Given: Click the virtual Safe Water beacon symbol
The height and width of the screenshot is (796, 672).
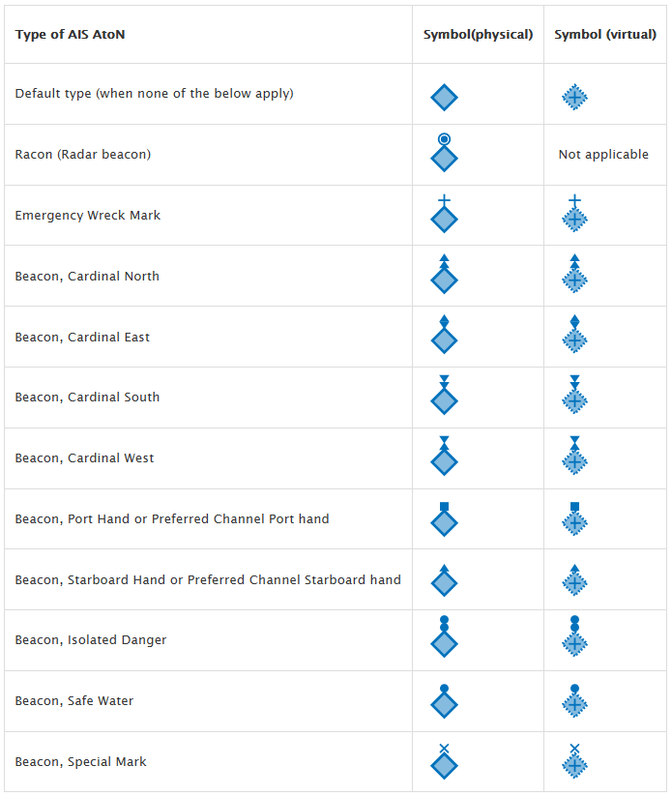Looking at the screenshot, I should 574,701.
